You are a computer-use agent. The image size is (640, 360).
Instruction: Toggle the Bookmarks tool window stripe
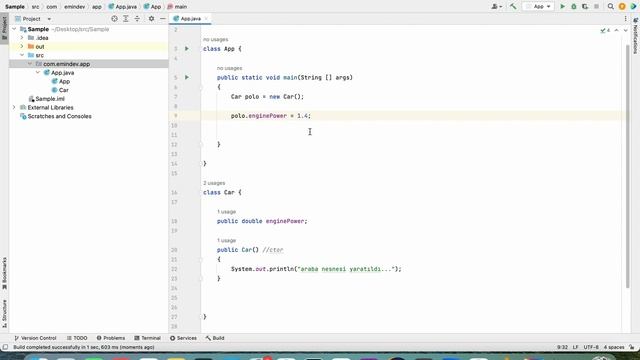click(4, 273)
